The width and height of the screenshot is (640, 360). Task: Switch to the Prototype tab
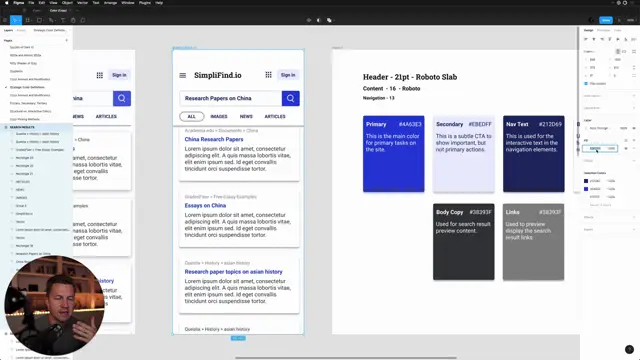click(603, 30)
